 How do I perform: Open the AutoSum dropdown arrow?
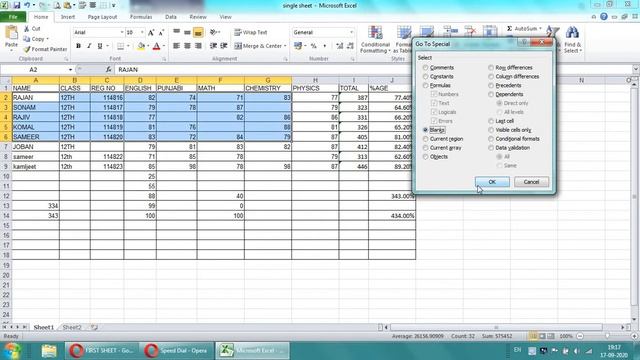pyautogui.click(x=540, y=29)
